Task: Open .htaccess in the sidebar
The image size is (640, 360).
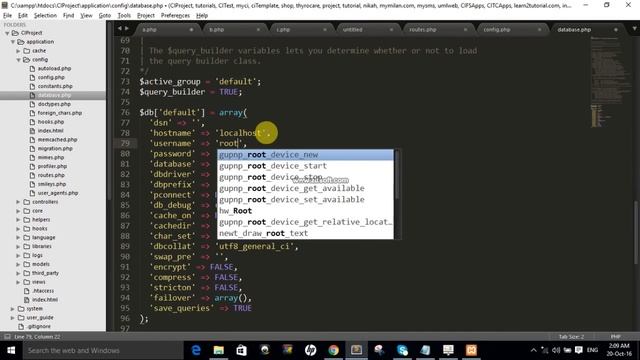Action: [43, 291]
